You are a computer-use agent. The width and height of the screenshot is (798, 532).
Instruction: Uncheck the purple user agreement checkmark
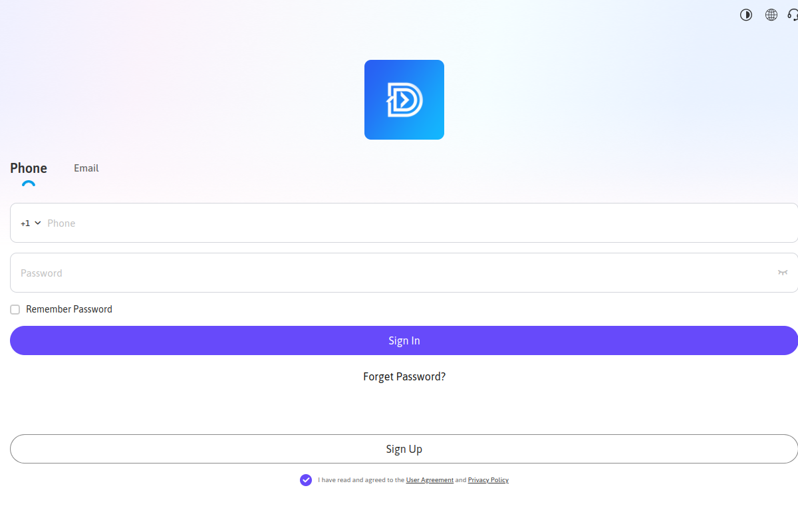306,480
